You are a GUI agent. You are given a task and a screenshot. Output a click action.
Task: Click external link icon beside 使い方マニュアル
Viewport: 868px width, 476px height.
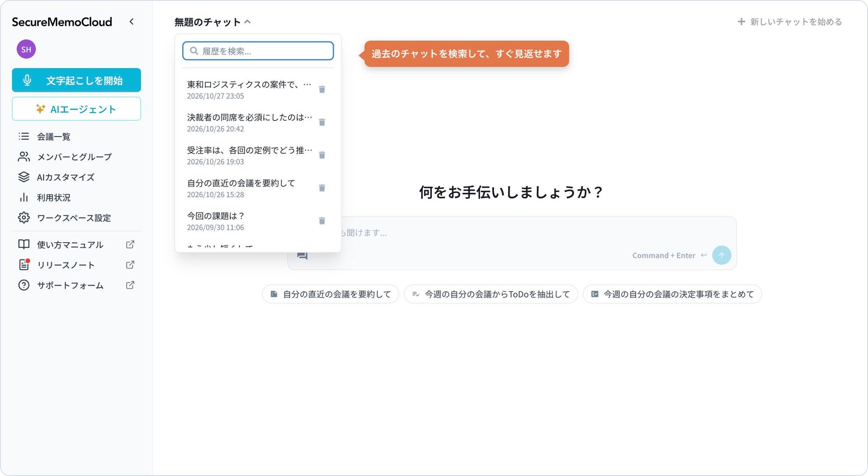click(x=130, y=244)
